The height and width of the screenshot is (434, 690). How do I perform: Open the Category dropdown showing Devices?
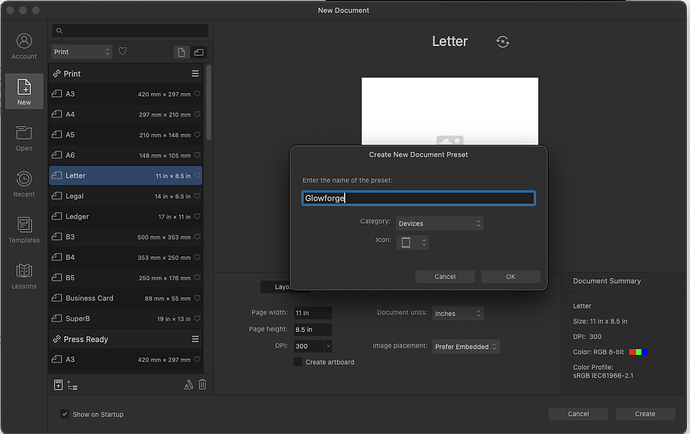439,223
